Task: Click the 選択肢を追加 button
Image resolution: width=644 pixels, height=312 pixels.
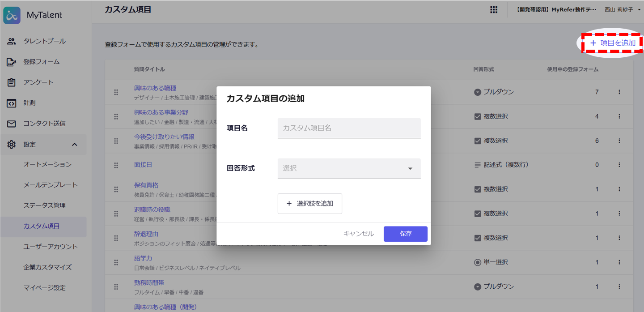Action: (x=309, y=203)
